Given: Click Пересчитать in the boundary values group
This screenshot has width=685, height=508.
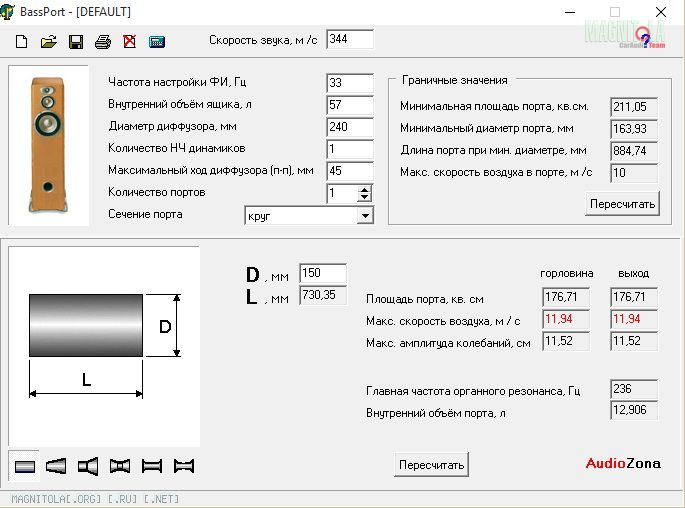Looking at the screenshot, I should 622,204.
